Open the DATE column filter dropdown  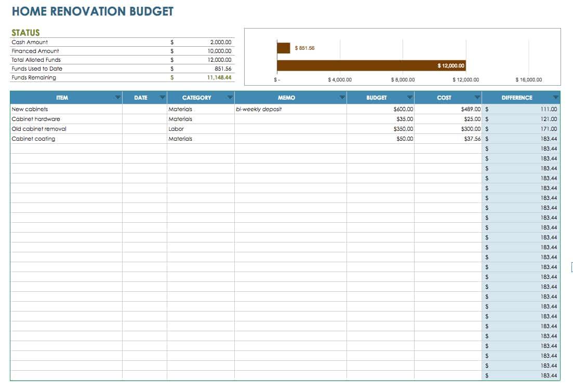coord(162,98)
